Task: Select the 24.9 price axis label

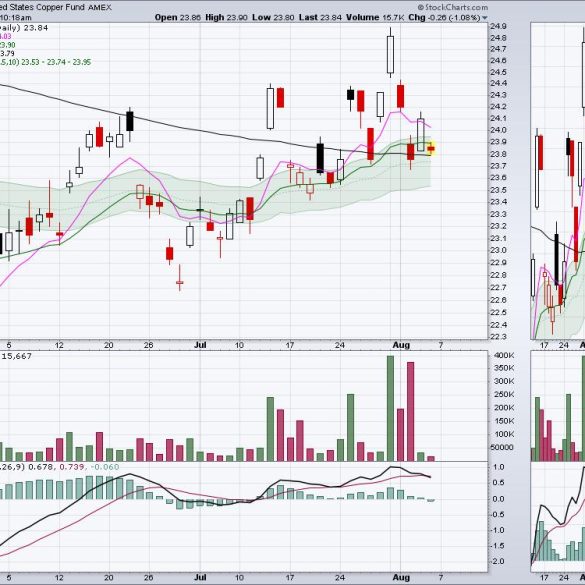Action: tap(498, 26)
